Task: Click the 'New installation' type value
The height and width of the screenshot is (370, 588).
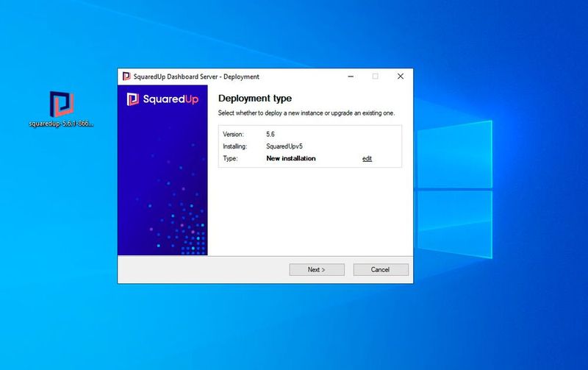Action: point(291,158)
